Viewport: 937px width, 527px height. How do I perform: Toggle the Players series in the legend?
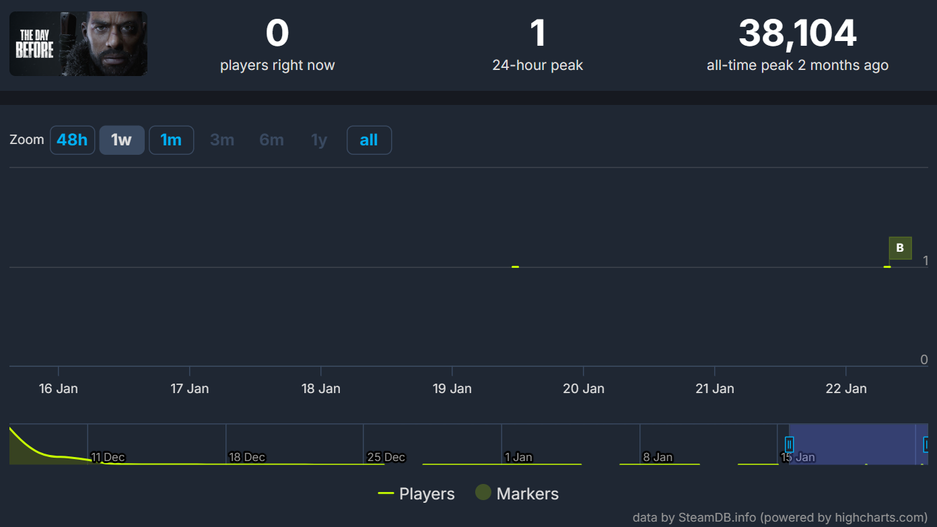[416, 494]
